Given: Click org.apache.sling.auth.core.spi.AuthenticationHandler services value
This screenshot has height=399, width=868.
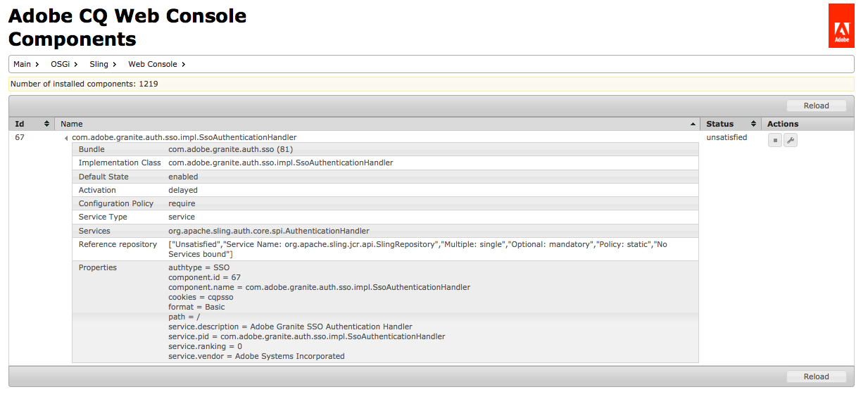Looking at the screenshot, I should coord(269,231).
